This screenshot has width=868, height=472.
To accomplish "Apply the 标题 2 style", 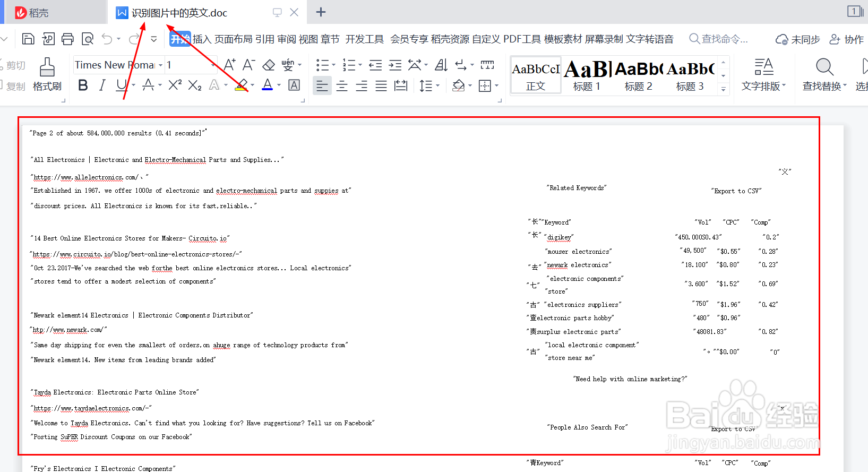I will click(638, 75).
